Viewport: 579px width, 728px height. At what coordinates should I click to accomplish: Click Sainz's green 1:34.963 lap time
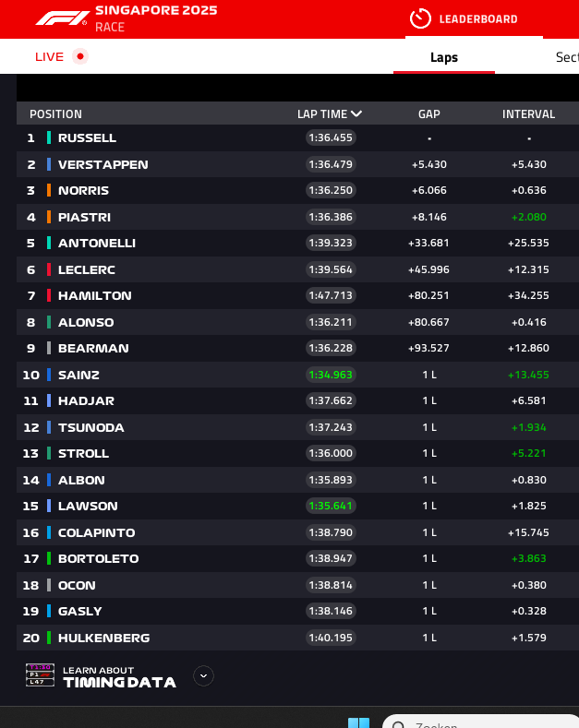331,375
